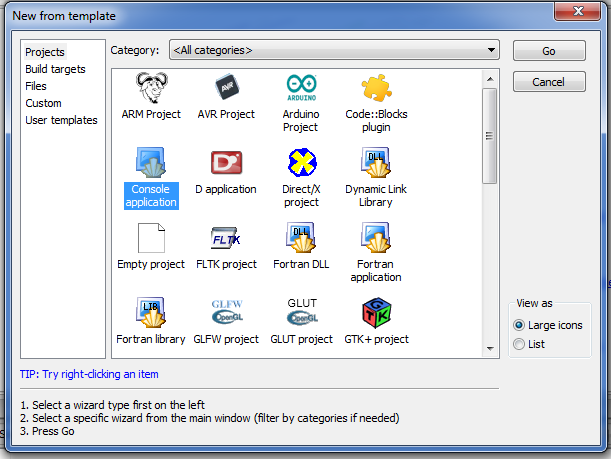Click the Category dropdown arrow

[491, 50]
